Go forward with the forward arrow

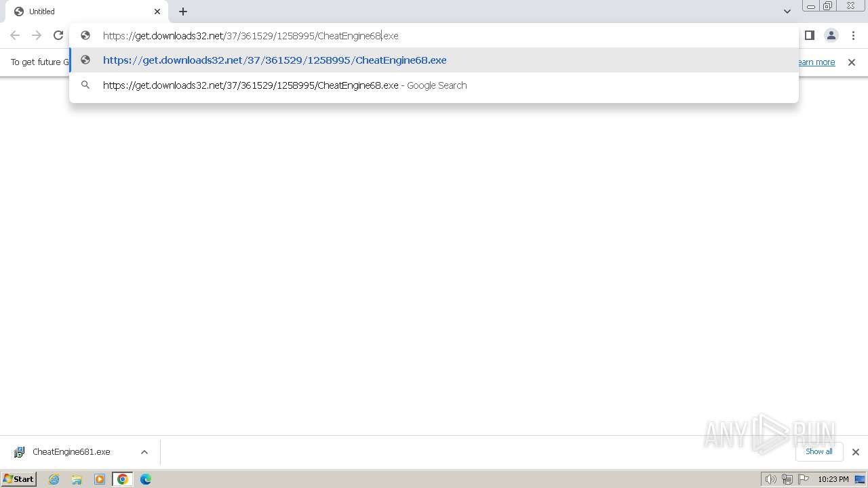tap(37, 35)
